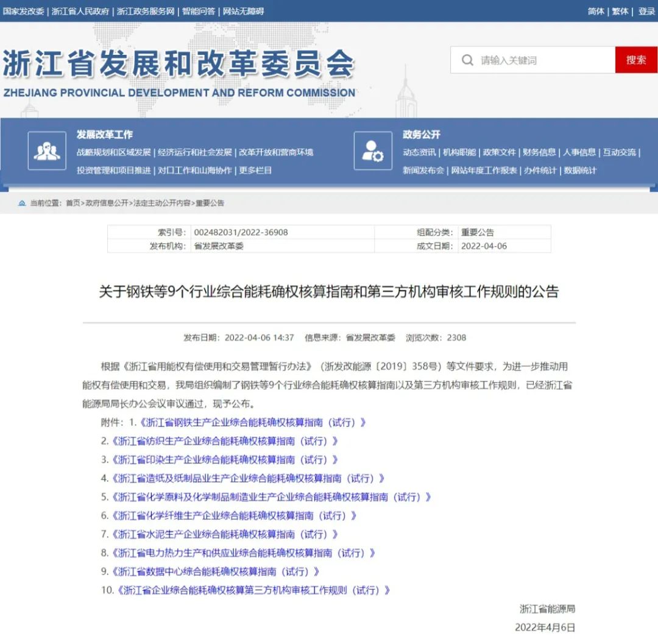The image size is (658, 644).
Task: Open attachment 9 数据中心 guide
Action: [216, 572]
